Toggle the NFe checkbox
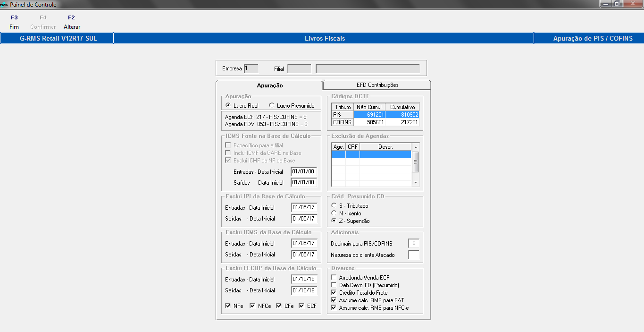The height and width of the screenshot is (332, 644). (x=228, y=306)
